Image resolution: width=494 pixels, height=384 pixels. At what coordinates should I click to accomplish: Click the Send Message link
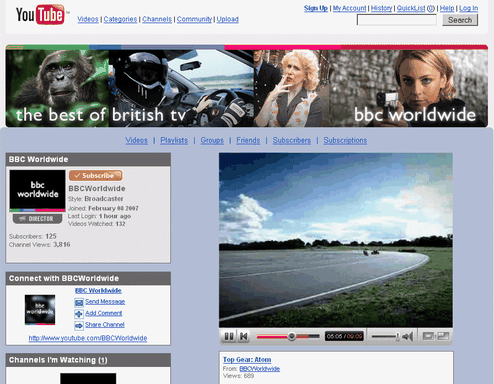(x=105, y=302)
